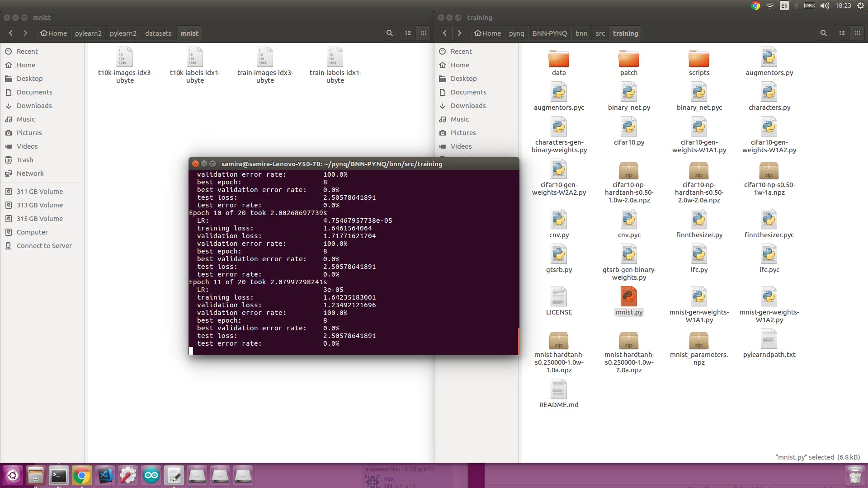
Task: Open the keyboard language En indicator
Action: click(784, 5)
